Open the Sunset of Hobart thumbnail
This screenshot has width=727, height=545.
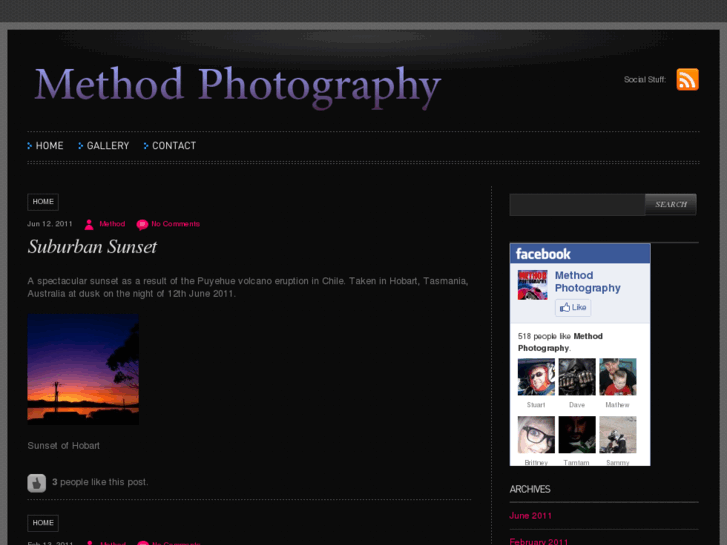coord(83,370)
